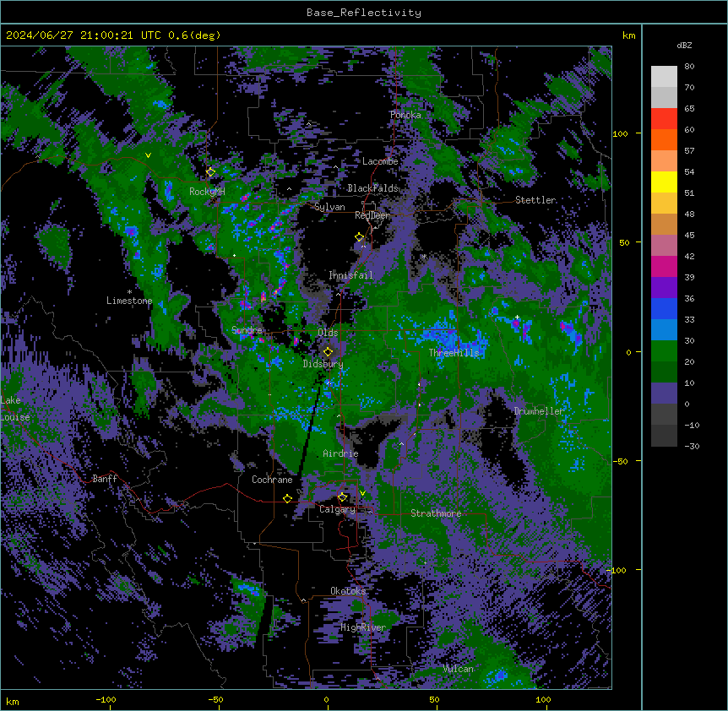Screen dimensions: 728x711
Task: Select the Cochrane label
Action: pyautogui.click(x=272, y=480)
